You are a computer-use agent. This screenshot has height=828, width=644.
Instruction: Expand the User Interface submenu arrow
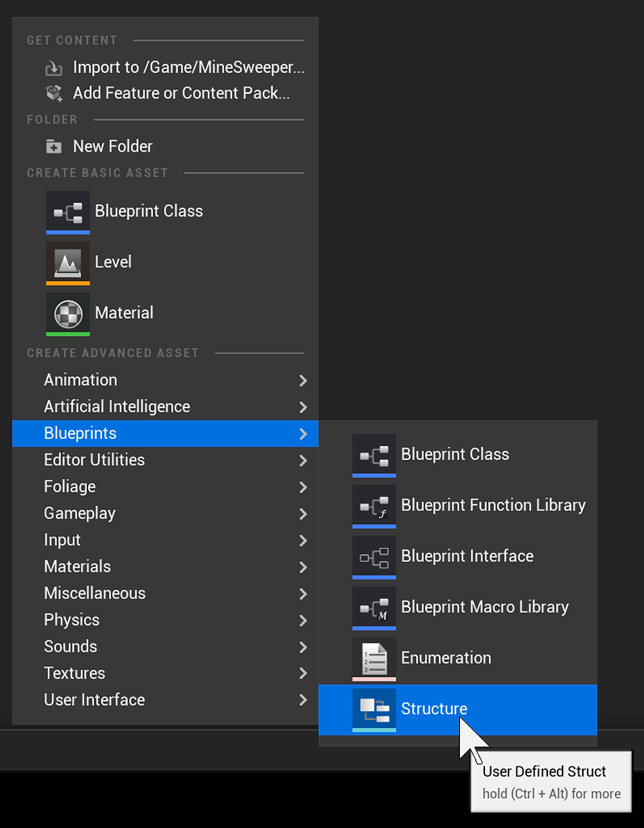[303, 700]
